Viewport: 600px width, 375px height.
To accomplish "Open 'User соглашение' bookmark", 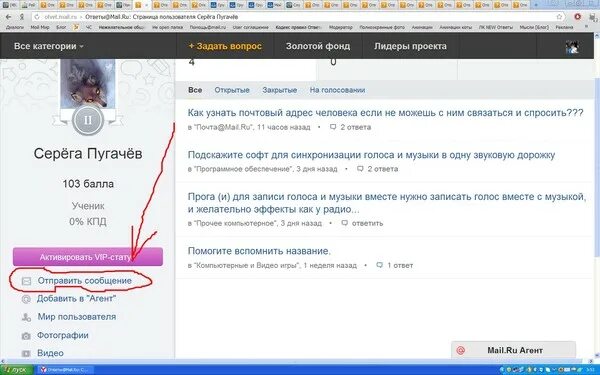I will pos(251,28).
